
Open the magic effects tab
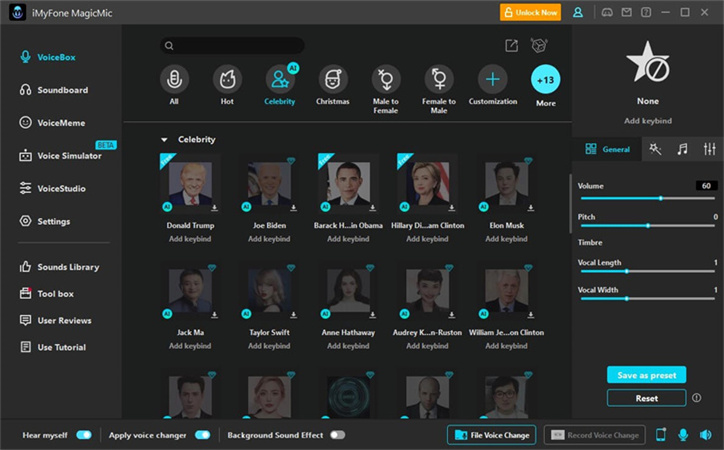click(x=655, y=149)
